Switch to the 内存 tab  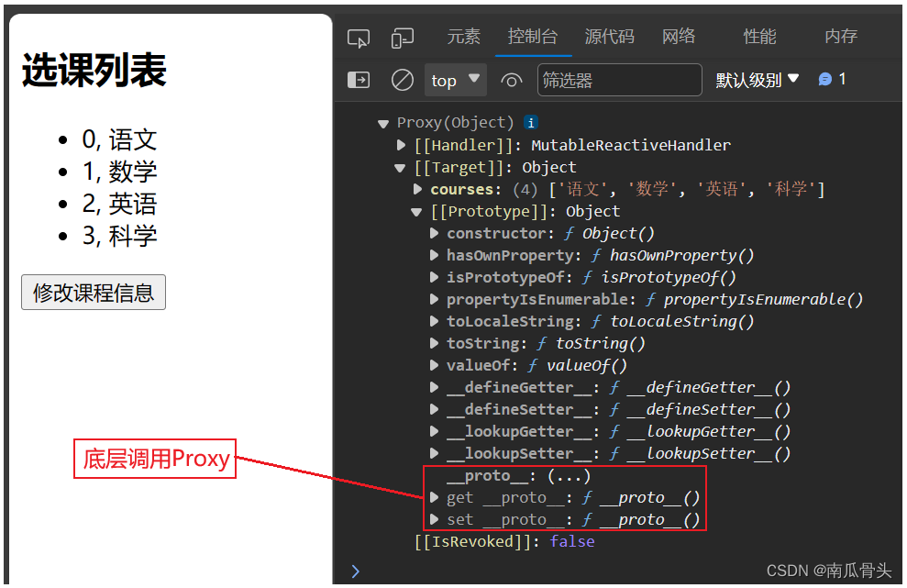(840, 37)
